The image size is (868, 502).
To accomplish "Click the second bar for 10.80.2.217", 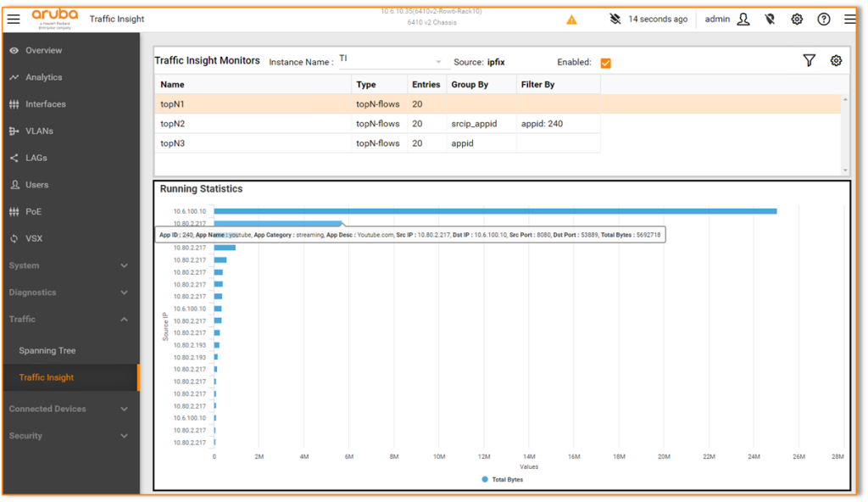I will [x=278, y=223].
